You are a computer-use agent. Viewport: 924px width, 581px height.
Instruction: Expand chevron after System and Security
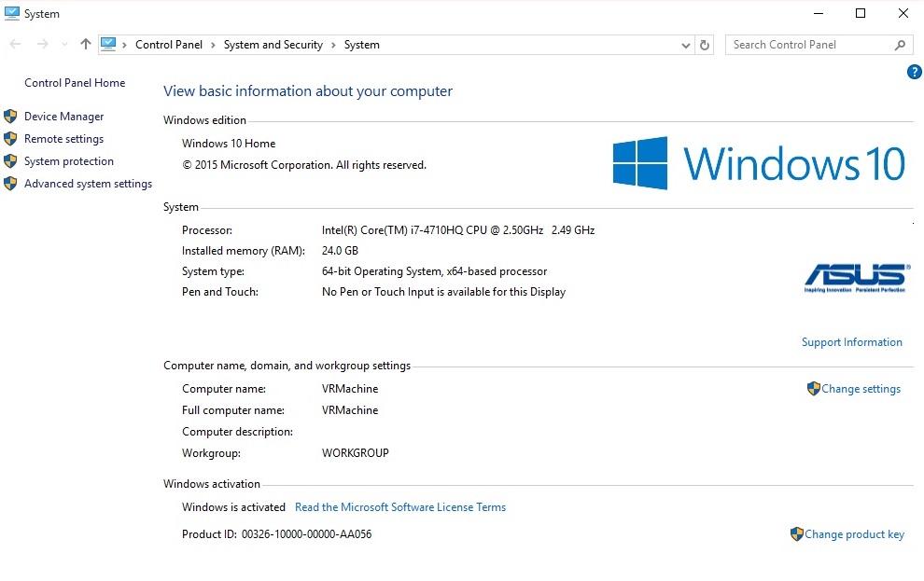(x=333, y=45)
